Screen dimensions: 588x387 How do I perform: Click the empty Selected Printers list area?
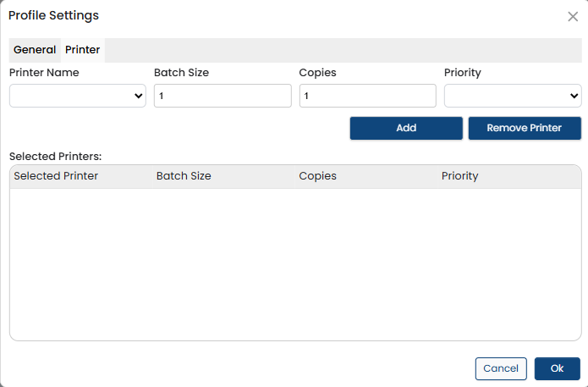295,263
